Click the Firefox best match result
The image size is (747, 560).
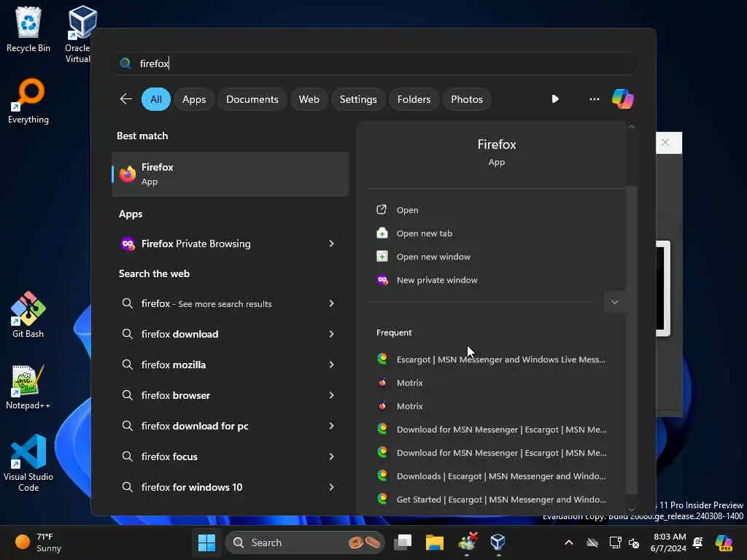tap(230, 174)
